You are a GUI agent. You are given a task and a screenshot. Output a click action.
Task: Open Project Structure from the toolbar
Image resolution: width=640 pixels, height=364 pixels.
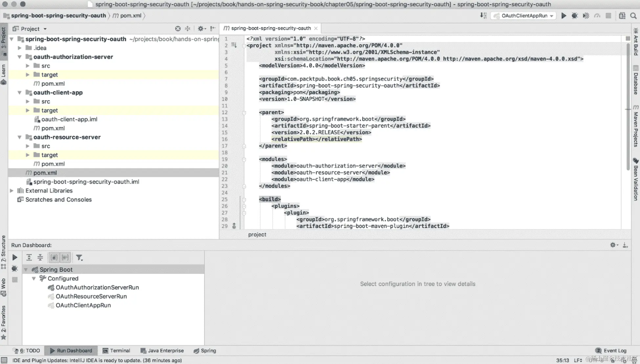pyautogui.click(x=622, y=16)
